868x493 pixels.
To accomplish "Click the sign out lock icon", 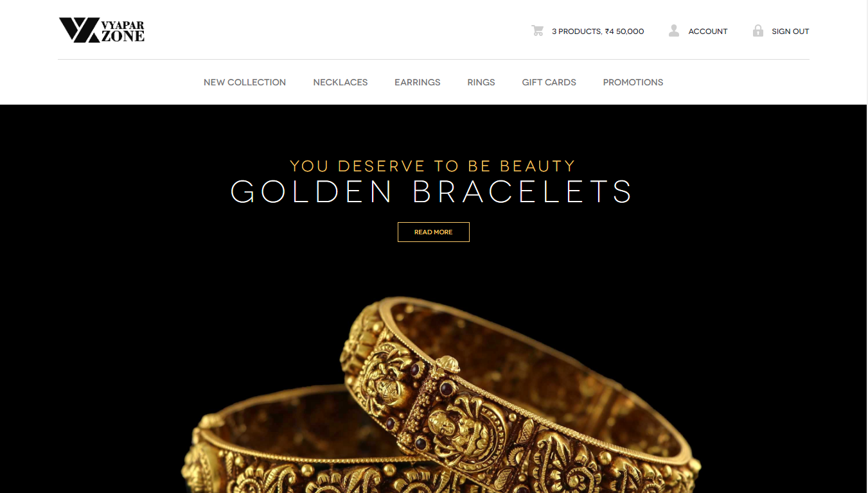I will pos(758,31).
